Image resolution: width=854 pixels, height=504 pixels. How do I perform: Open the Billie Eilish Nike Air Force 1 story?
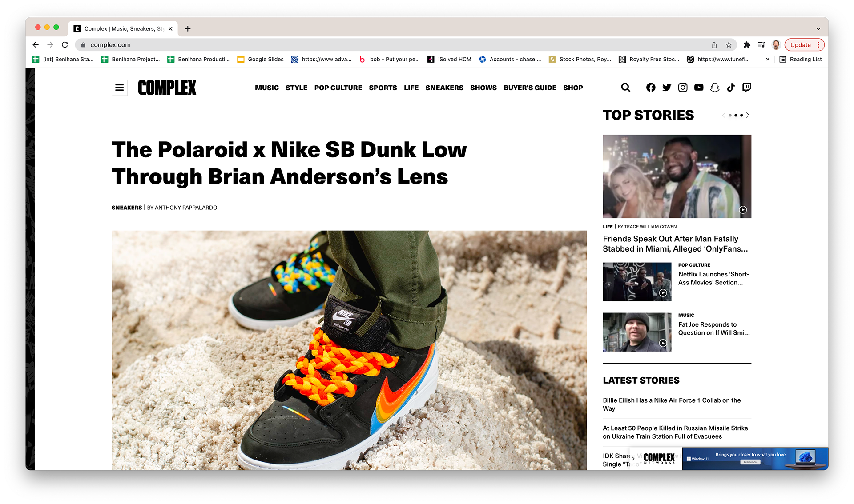click(x=672, y=404)
